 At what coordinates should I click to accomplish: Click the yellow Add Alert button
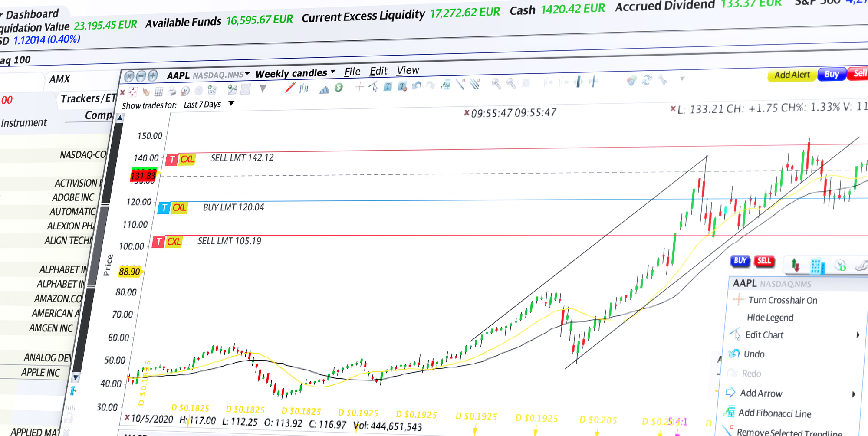[792, 75]
